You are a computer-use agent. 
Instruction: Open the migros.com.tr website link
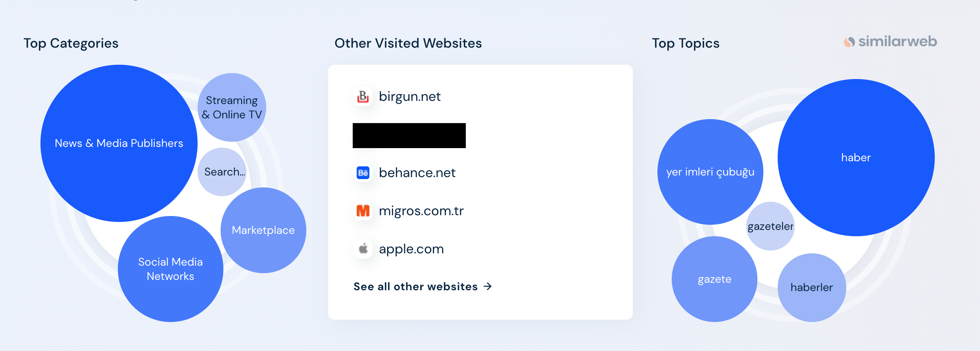tap(421, 211)
